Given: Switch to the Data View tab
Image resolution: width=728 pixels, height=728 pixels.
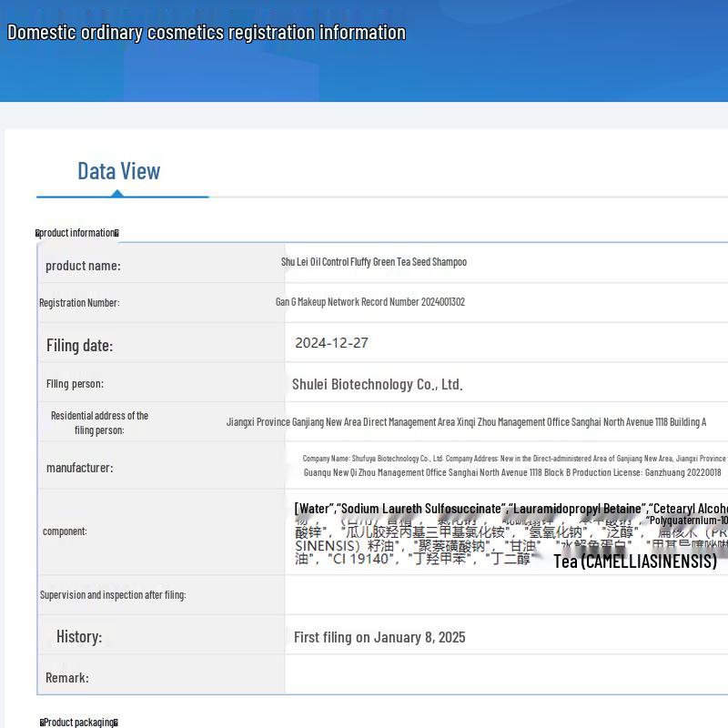Looking at the screenshot, I should 118,171.
